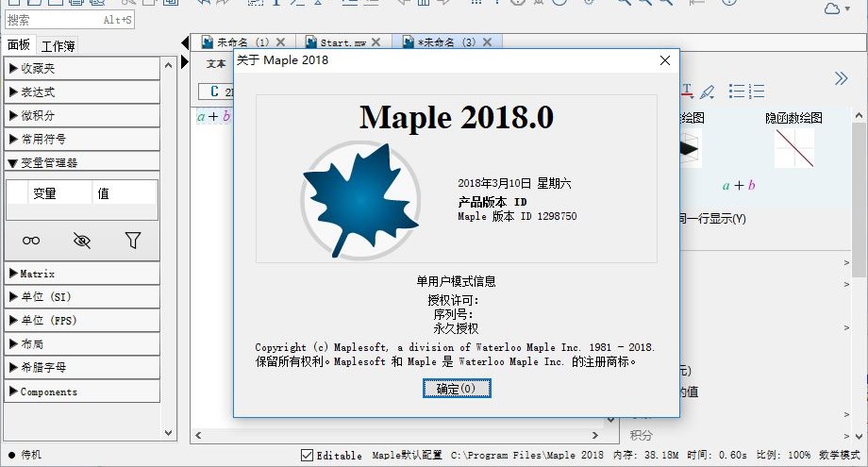Click the 变量 column header

(59, 193)
